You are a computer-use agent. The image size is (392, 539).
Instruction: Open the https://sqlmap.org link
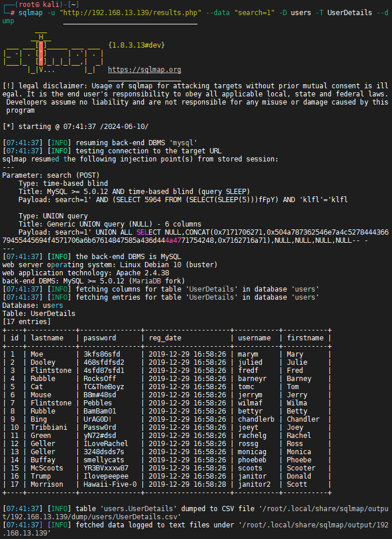click(x=144, y=70)
